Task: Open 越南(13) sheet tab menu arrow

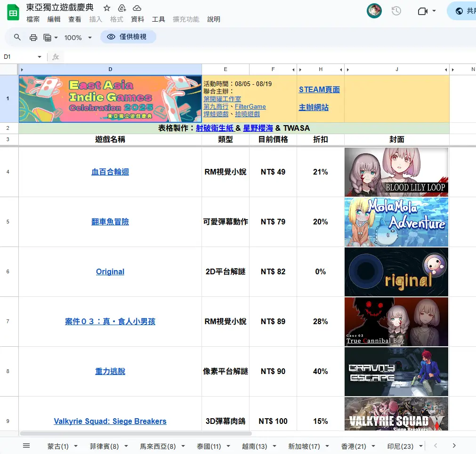Action: pyautogui.click(x=274, y=446)
